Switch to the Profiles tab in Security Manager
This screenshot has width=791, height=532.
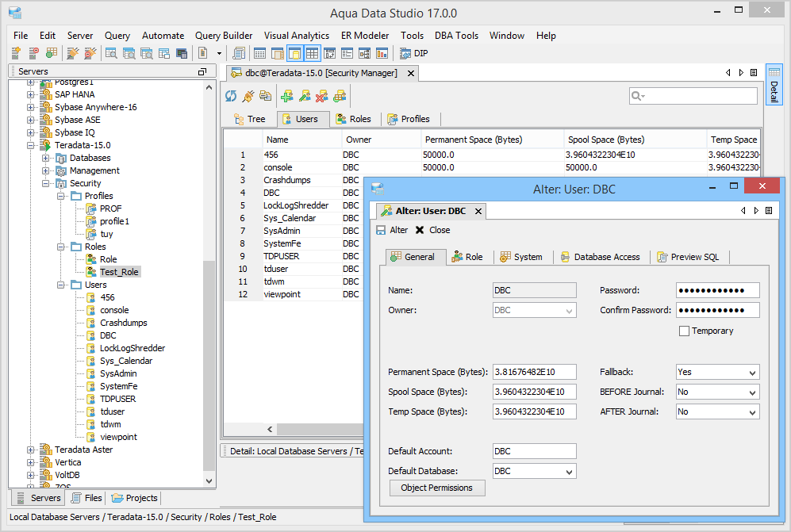click(409, 119)
